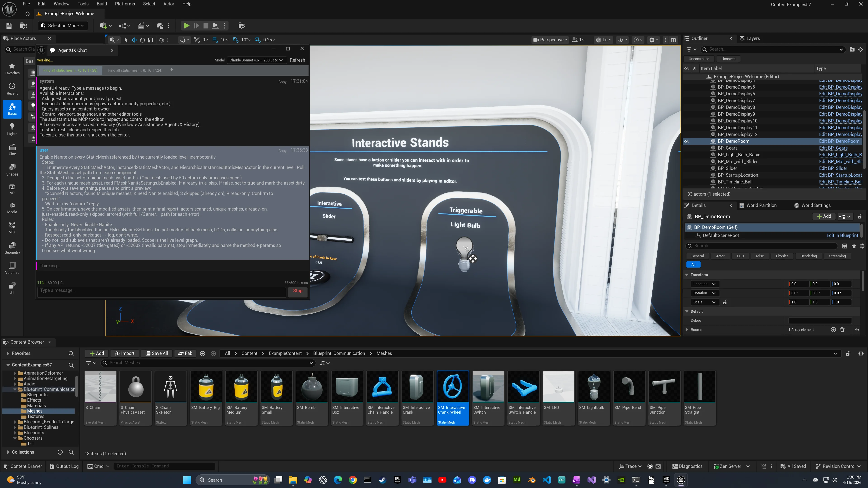Image resolution: width=868 pixels, height=488 pixels.
Task: Save the current level icon
Action: 9,26
